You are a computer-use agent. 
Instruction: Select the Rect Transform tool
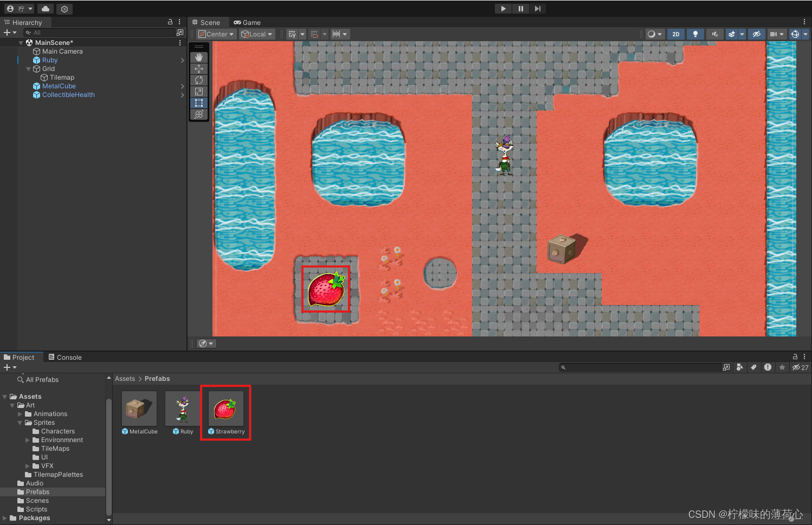click(199, 102)
